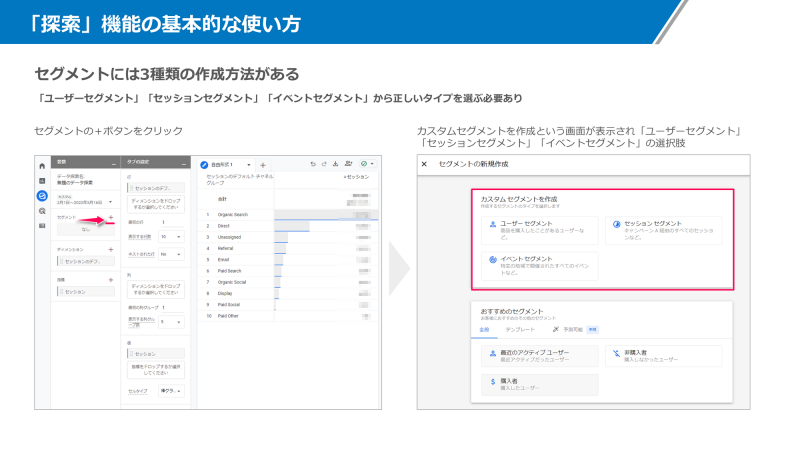800x450 pixels.
Task: Add a dimension with the ディメンション plus
Action: click(x=111, y=248)
